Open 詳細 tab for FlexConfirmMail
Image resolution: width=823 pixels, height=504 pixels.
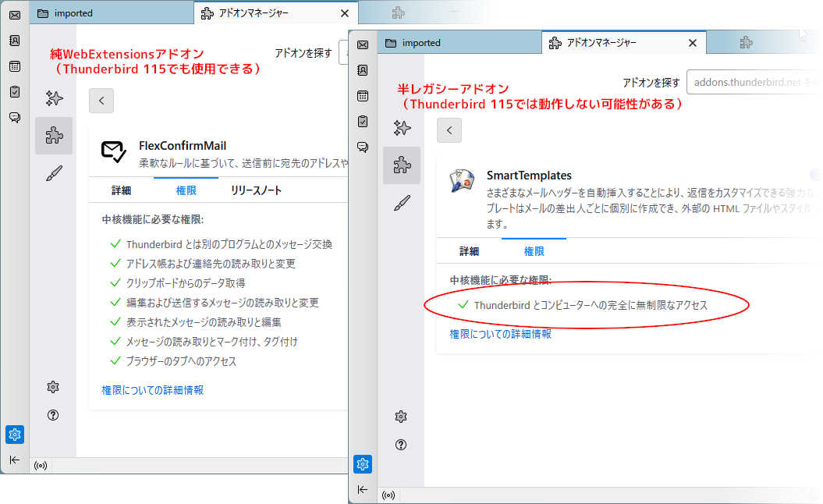click(x=121, y=190)
